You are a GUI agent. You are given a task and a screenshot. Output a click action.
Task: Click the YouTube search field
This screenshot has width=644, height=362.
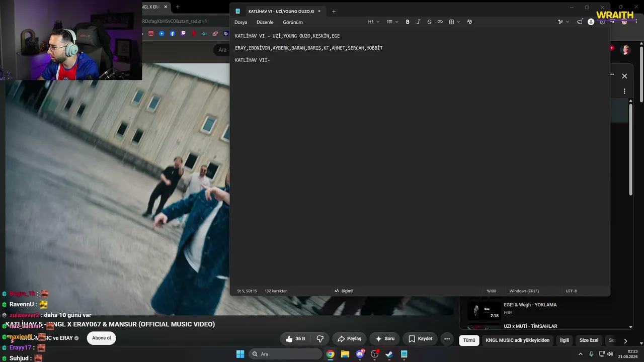222,50
